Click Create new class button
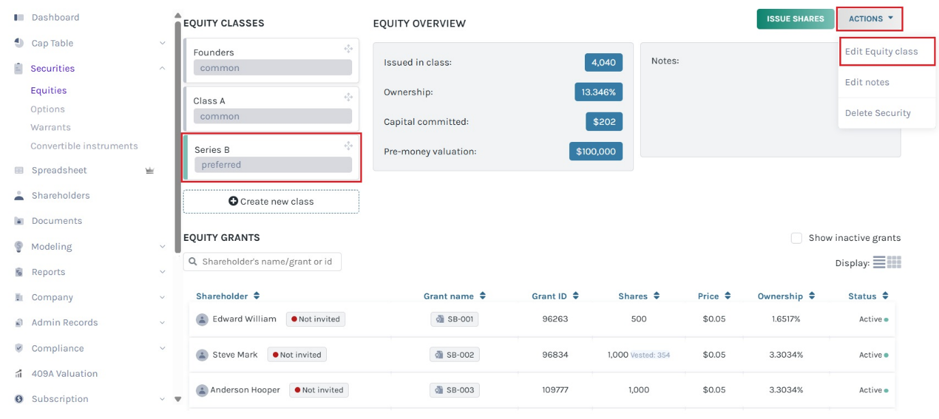This screenshot has height=419, width=939. point(271,202)
